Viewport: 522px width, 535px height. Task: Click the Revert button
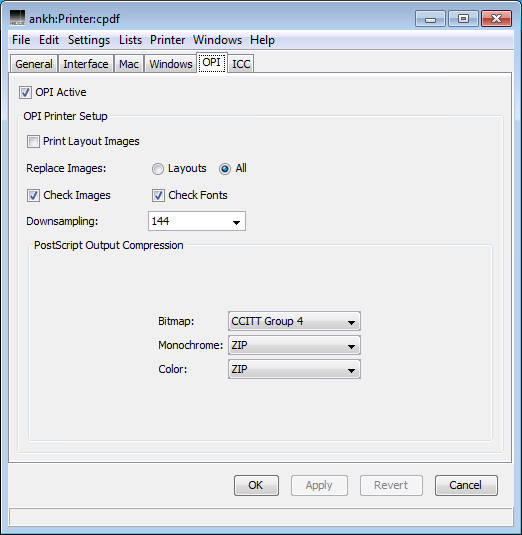(x=391, y=485)
